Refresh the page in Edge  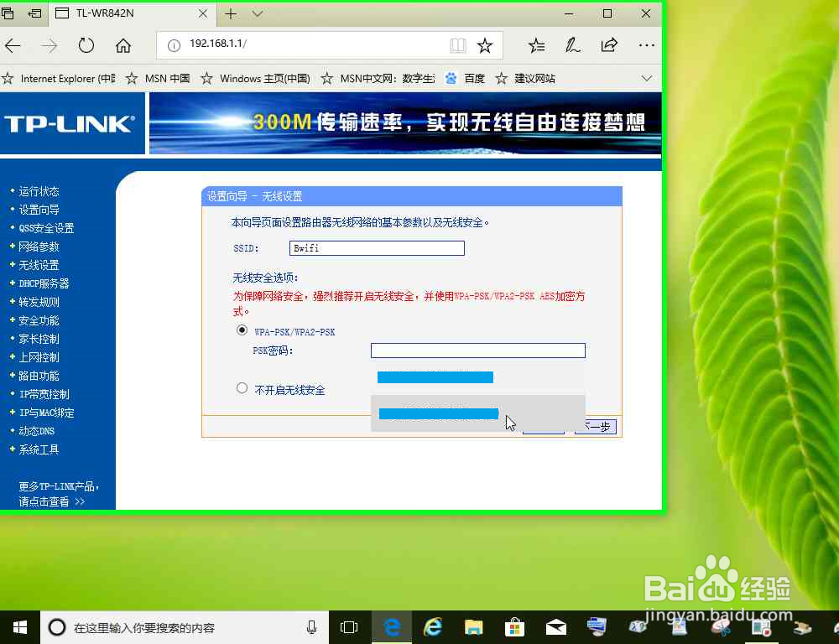(86, 45)
